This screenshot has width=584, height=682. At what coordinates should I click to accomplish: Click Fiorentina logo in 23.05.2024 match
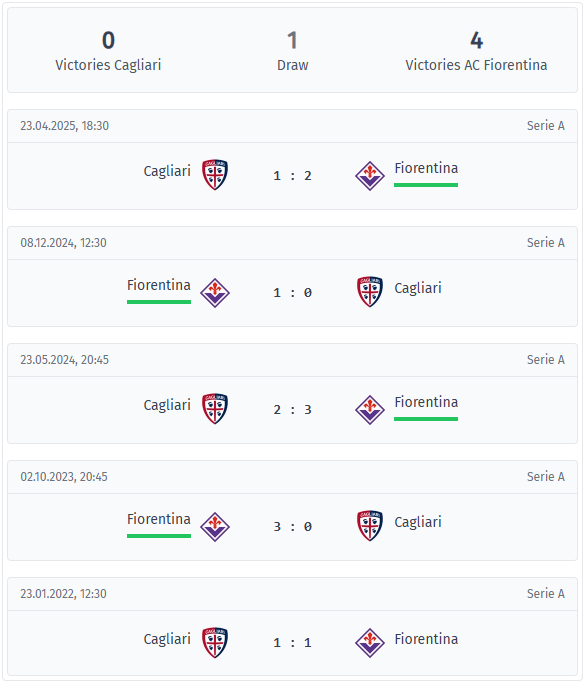pos(370,410)
